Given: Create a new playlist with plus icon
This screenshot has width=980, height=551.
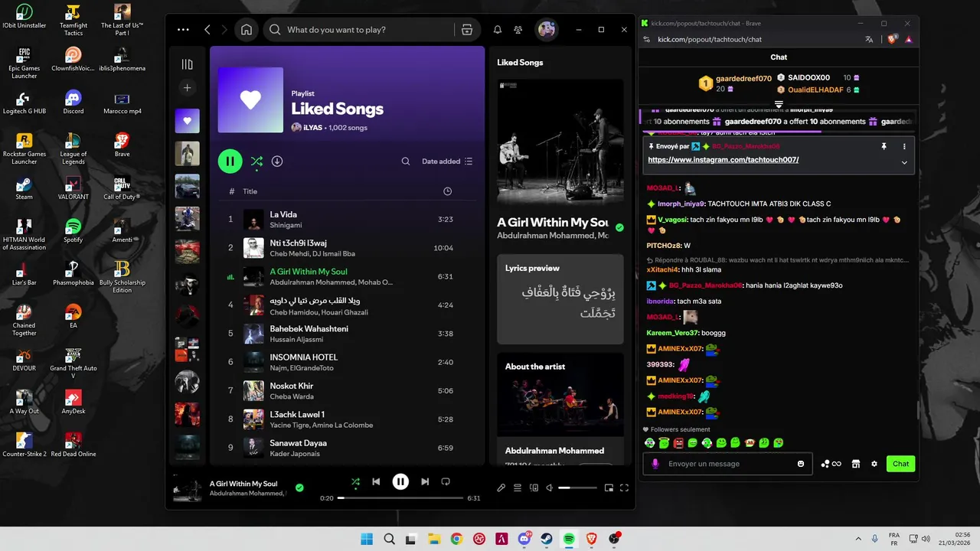Looking at the screenshot, I should coord(187,88).
